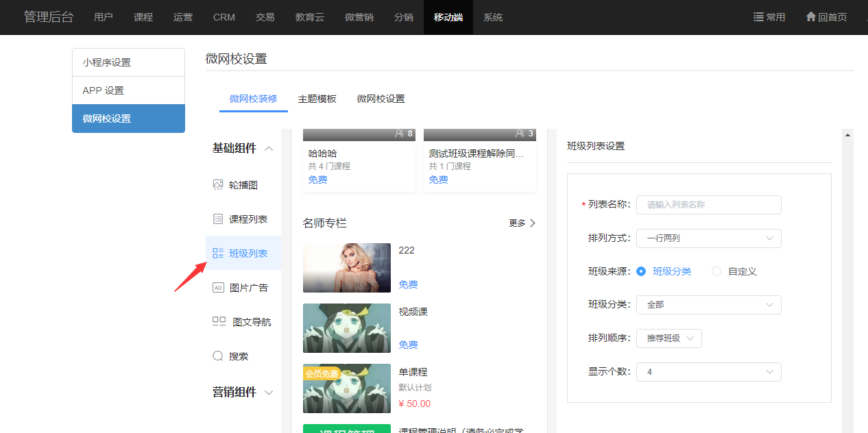
Task: Click the 轮播图 carousel component icon
Action: point(218,185)
